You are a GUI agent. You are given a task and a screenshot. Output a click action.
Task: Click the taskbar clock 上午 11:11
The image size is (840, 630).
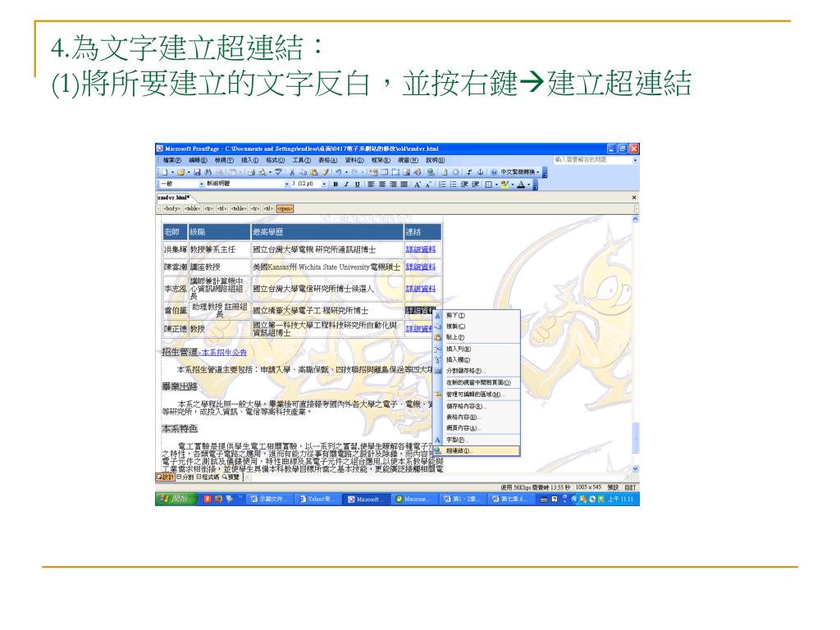click(620, 499)
